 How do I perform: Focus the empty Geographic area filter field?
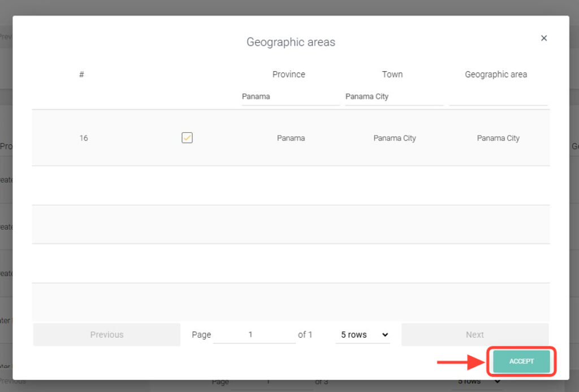(x=498, y=97)
